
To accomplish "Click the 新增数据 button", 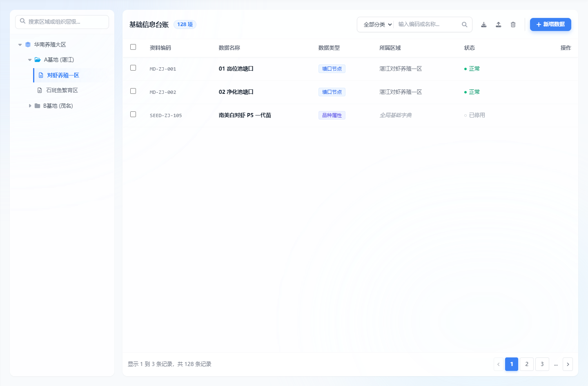I will (x=550, y=24).
